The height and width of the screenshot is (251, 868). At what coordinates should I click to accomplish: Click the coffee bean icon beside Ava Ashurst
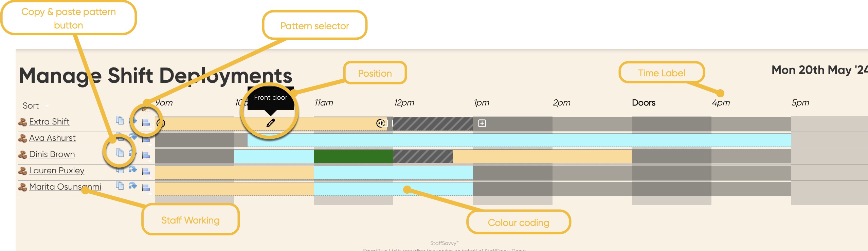(23, 138)
